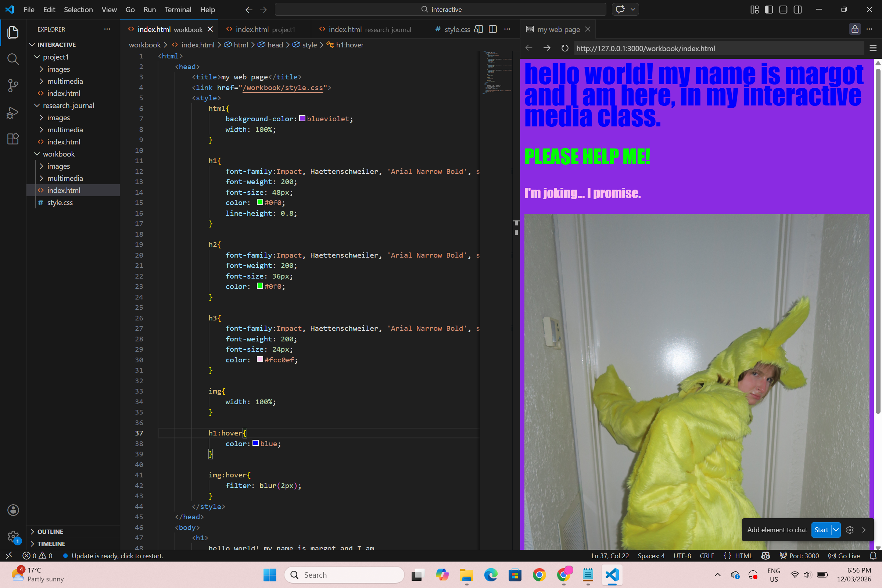Click 'Update is ready, click to restart'
The image size is (882, 588).
tap(117, 556)
